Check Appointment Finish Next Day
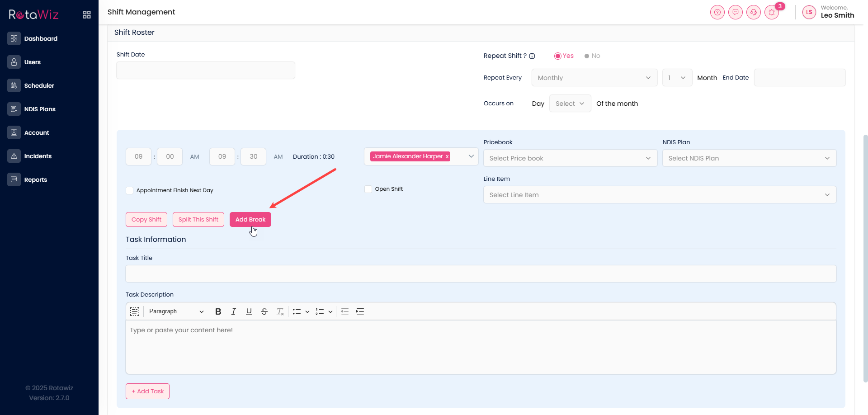The width and height of the screenshot is (868, 415). click(x=130, y=190)
